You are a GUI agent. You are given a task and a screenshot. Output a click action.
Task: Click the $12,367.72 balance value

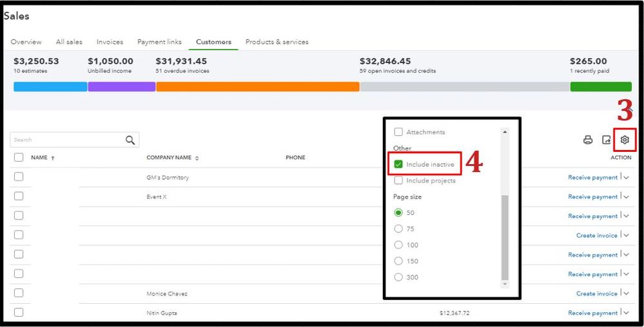pos(454,313)
